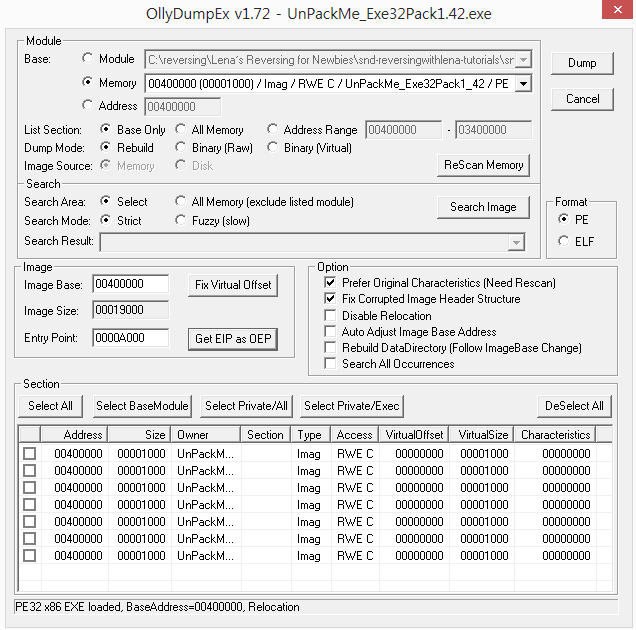Set Search Mode to Fuzzy (slow)
The width and height of the screenshot is (636, 630).
tap(180, 220)
